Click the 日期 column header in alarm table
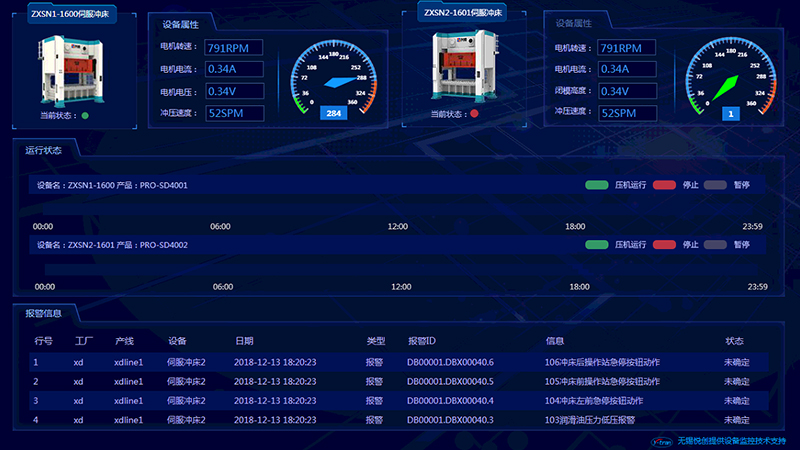The height and width of the screenshot is (450, 800). pyautogui.click(x=244, y=341)
